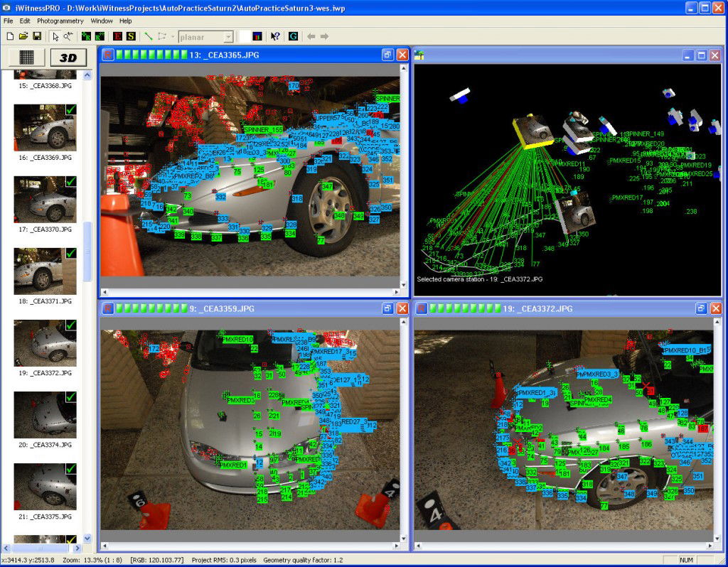Open the Help menu
This screenshot has height=567, width=728.
click(x=125, y=21)
